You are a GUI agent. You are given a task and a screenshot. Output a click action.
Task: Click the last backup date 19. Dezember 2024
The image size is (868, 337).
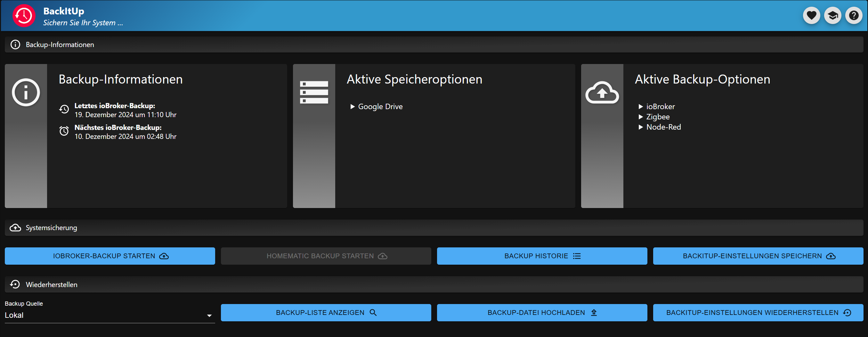(x=125, y=115)
